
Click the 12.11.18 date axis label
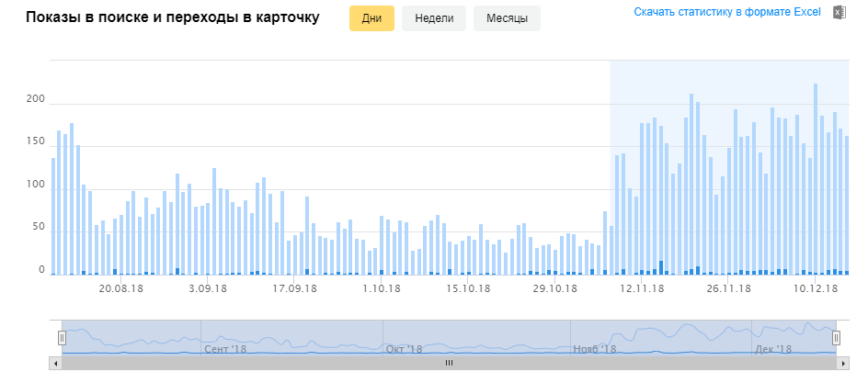(642, 288)
